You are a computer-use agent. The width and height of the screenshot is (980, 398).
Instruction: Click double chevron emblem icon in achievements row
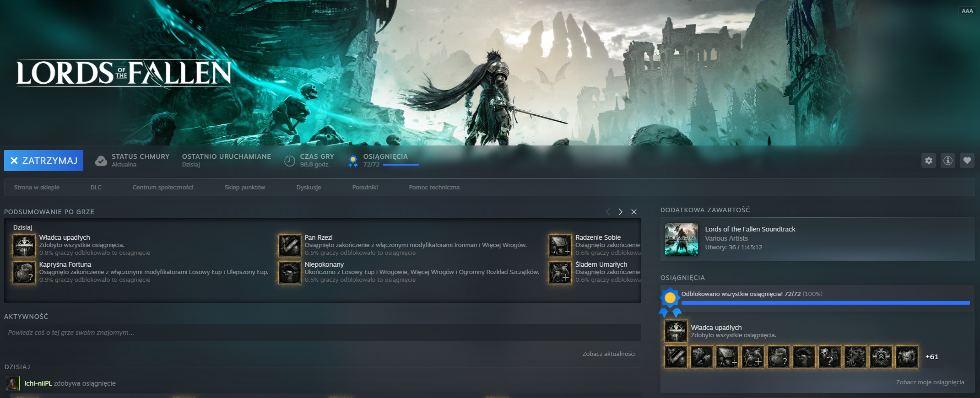[881, 357]
